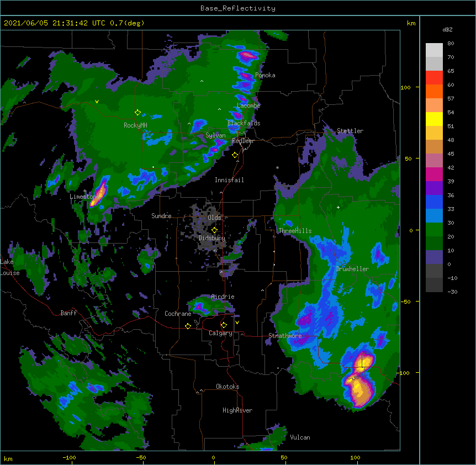The height and width of the screenshot is (465, 476).
Task: Click the Olds town label
Action: click(214, 218)
